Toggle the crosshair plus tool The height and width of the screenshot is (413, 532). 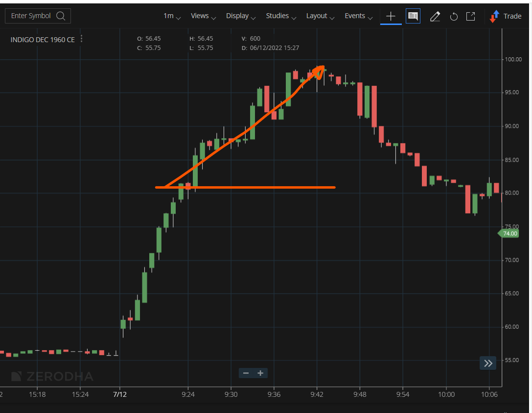[x=391, y=16]
